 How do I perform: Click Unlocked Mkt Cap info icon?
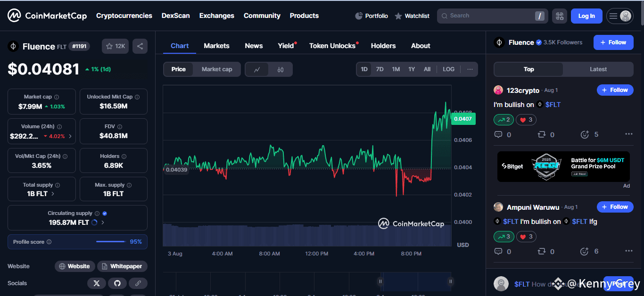[x=137, y=97]
